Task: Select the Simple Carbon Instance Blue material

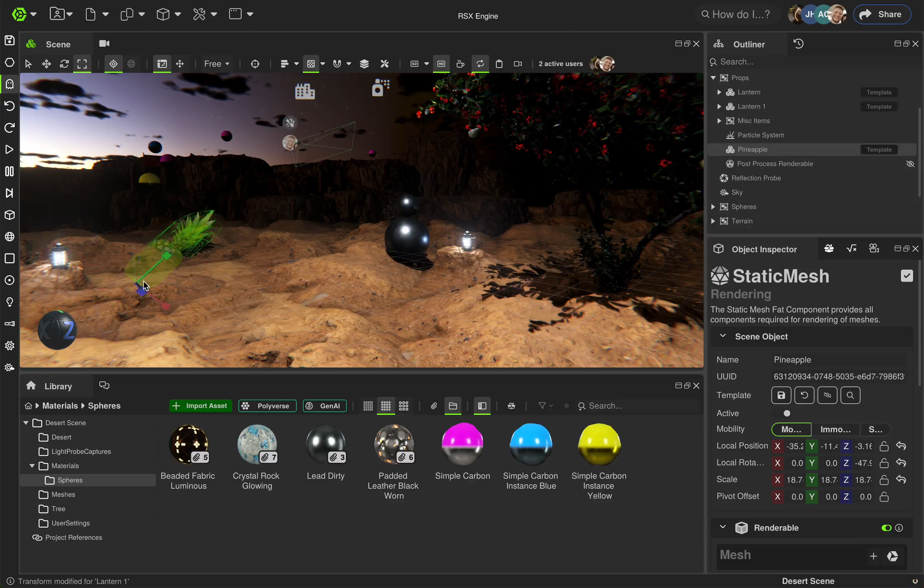Action: click(531, 456)
